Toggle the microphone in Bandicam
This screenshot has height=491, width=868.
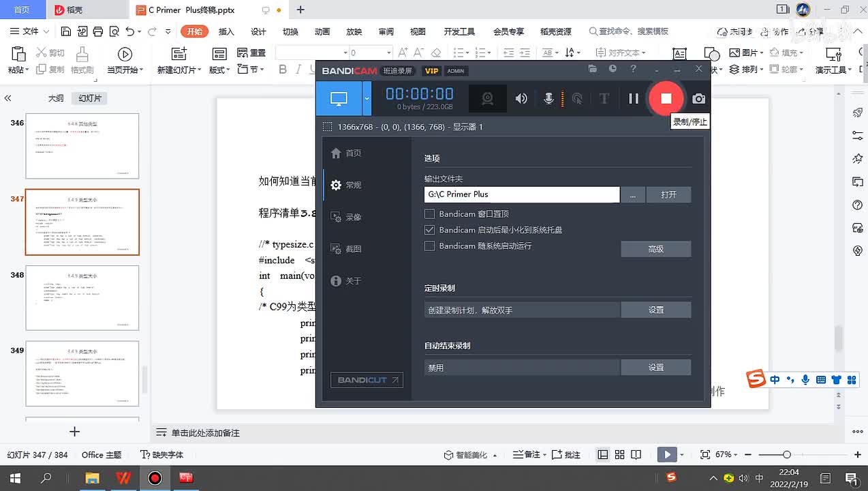pos(548,99)
